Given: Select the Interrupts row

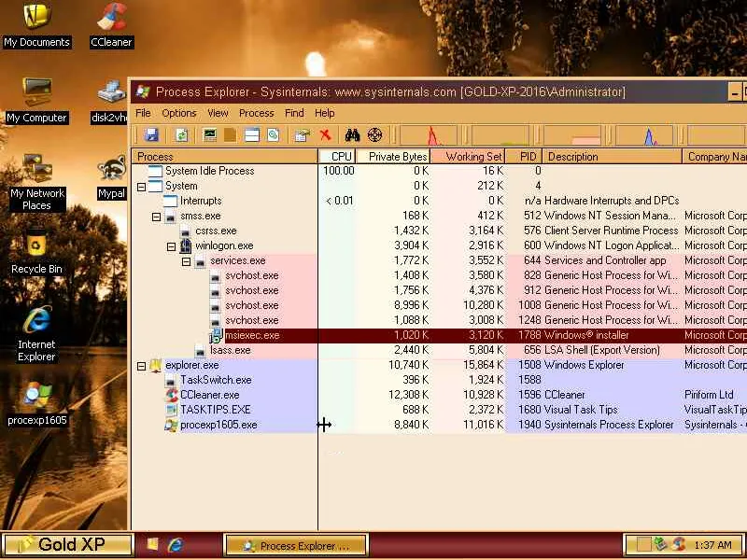Looking at the screenshot, I should point(438,201).
